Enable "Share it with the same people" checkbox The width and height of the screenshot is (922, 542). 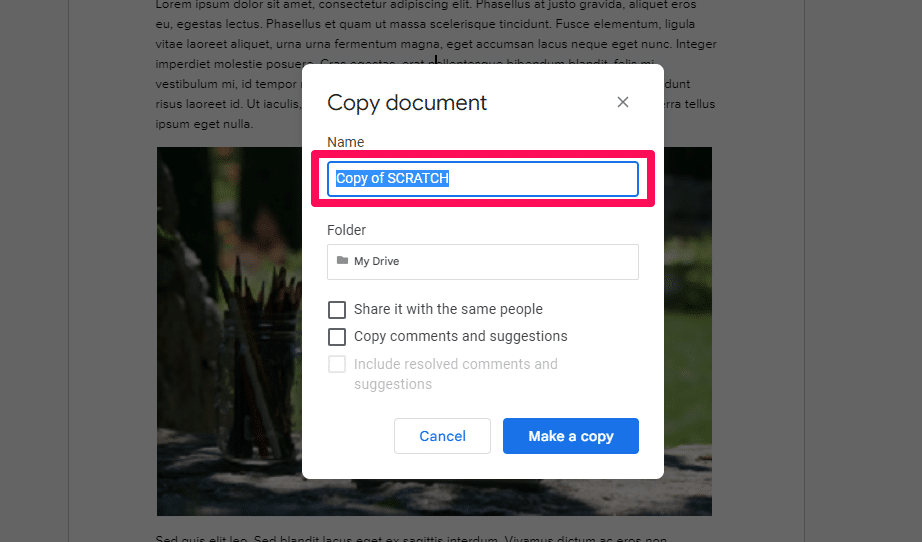(337, 310)
